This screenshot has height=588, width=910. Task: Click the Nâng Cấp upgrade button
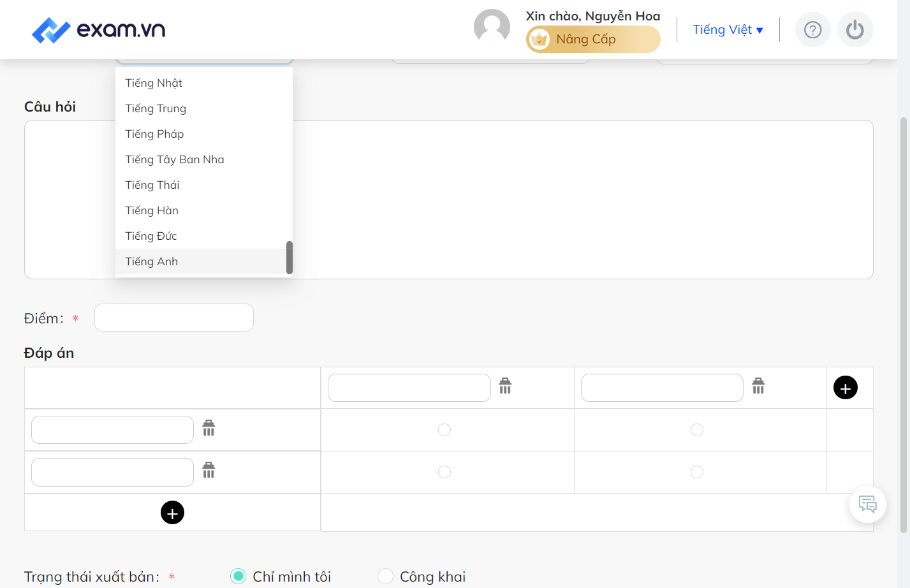coord(593,40)
